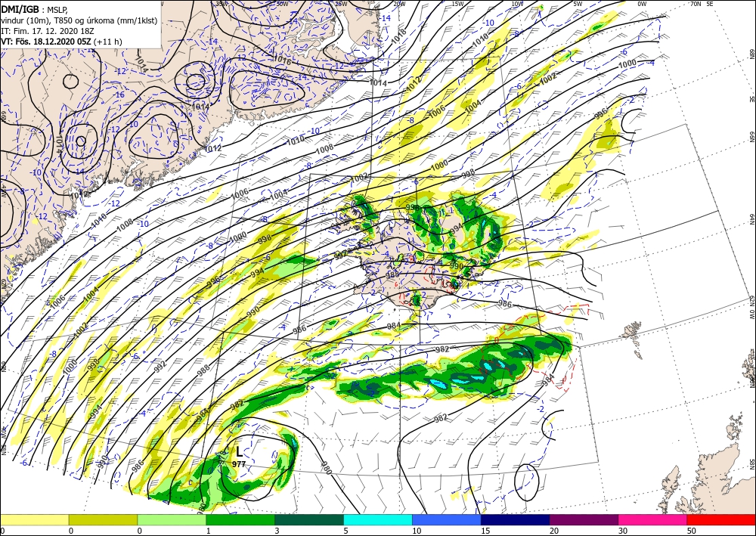The height and width of the screenshot is (536, 756).
Task: Pick the medium green swatch starting at 1 mm
Action: (240, 519)
